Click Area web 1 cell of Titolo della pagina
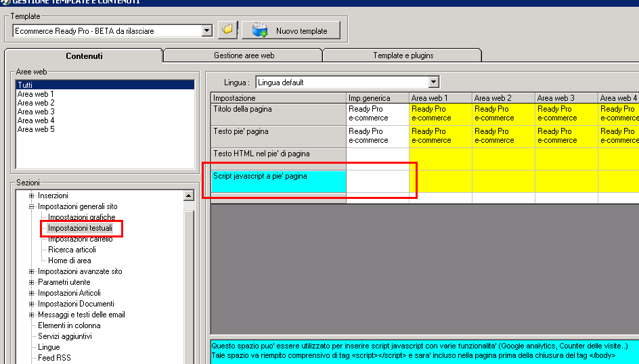Viewport: 639px width, 364px height. (x=441, y=114)
